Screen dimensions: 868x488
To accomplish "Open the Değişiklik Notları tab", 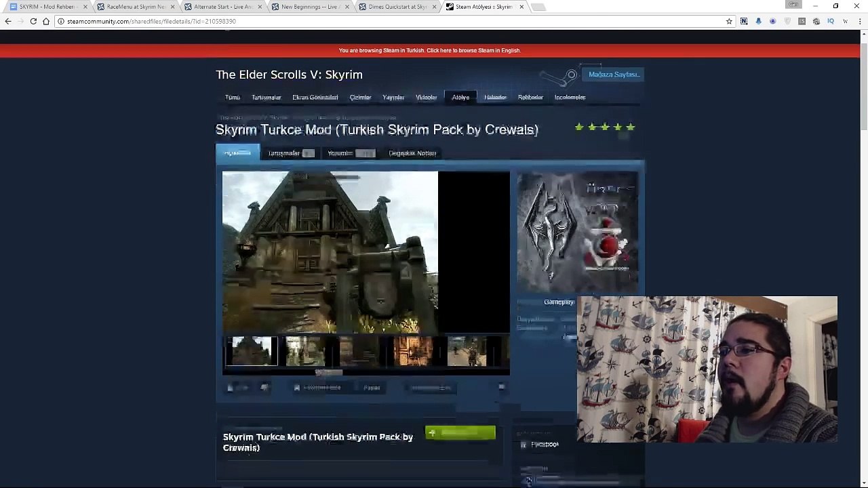I will coord(412,153).
